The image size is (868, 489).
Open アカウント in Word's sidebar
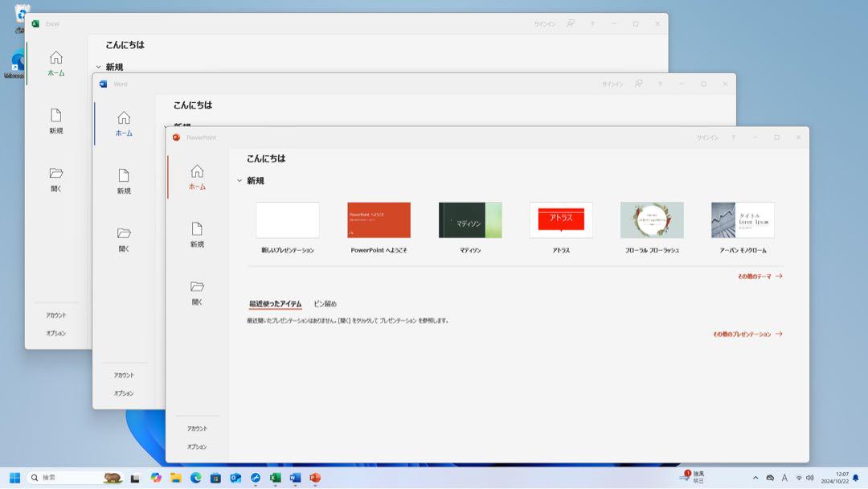click(x=124, y=375)
